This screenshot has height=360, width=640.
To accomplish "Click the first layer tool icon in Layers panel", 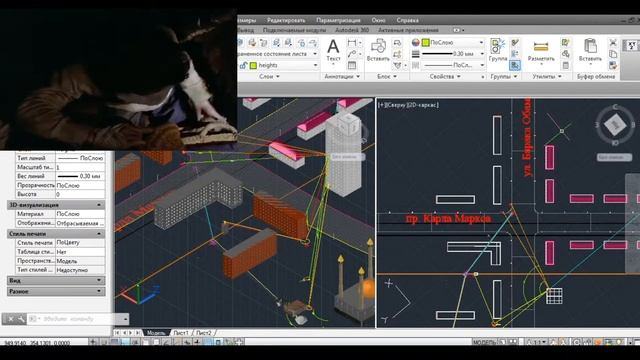I will coord(241,42).
